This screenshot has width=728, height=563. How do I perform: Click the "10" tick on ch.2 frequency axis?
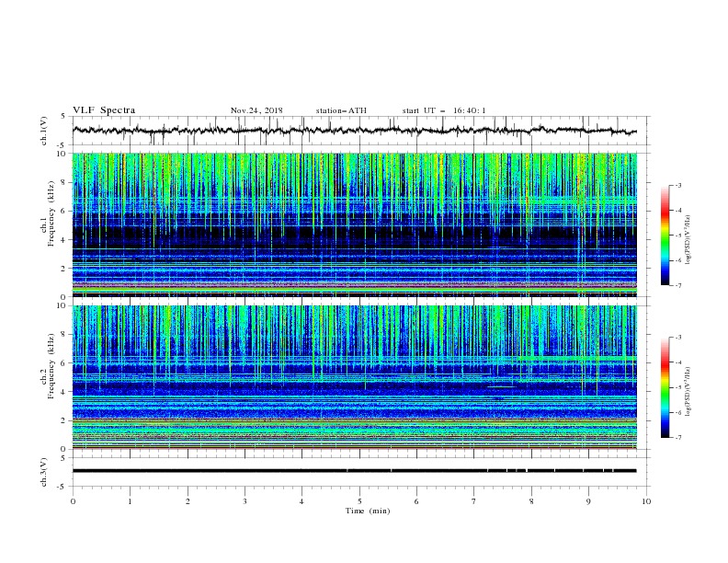pyautogui.click(x=63, y=305)
